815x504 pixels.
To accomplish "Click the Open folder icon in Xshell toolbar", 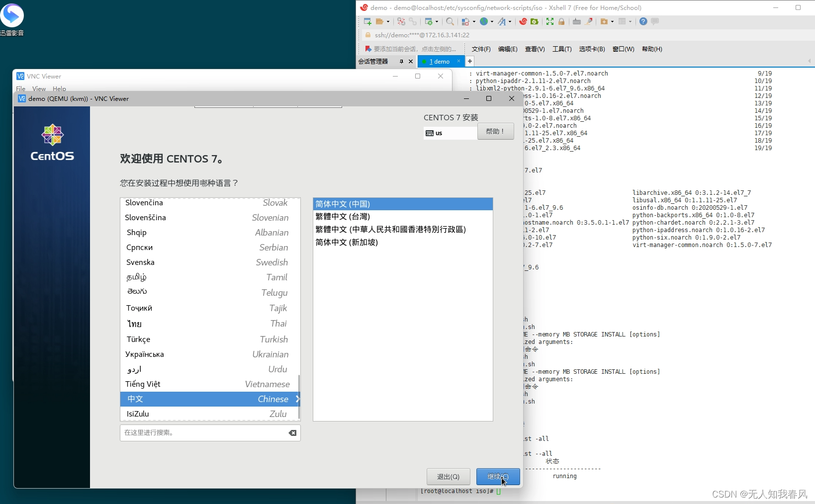I will point(379,21).
